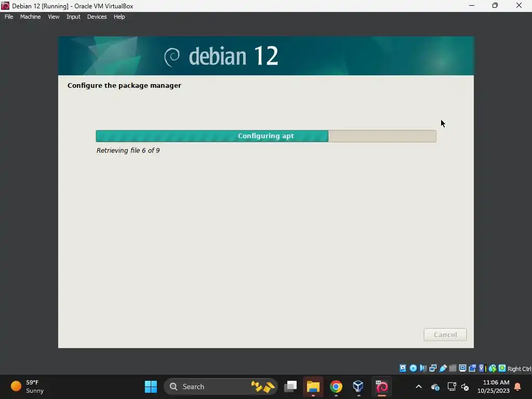The width and height of the screenshot is (532, 399).
Task: Click the keyboard capture host key icon
Action: pyautogui.click(x=502, y=368)
